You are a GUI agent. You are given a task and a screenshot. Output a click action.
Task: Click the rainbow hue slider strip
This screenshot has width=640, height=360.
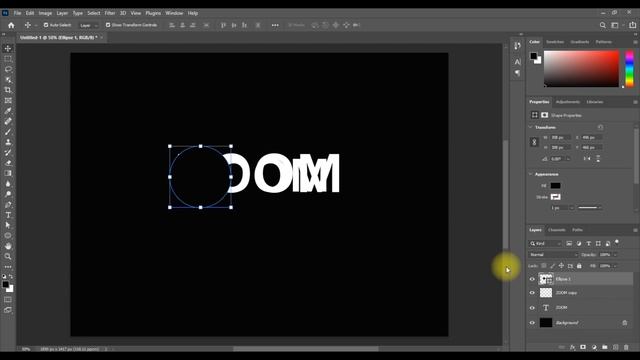pyautogui.click(x=629, y=69)
